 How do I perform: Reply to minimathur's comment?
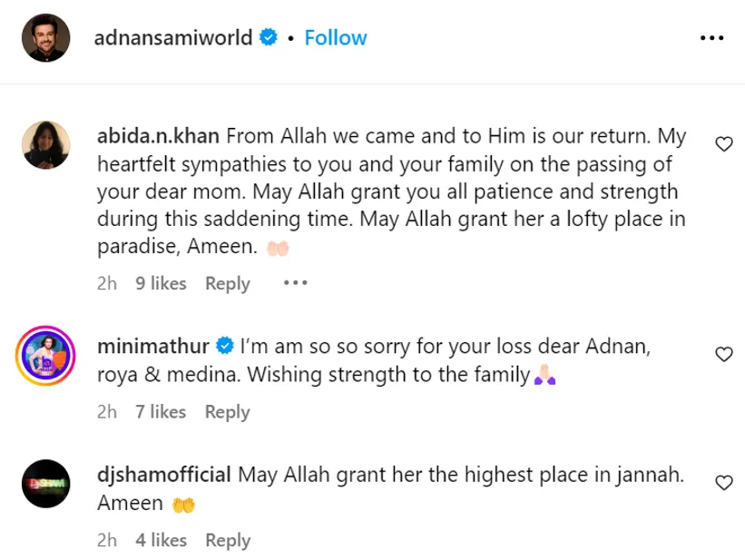click(x=227, y=412)
